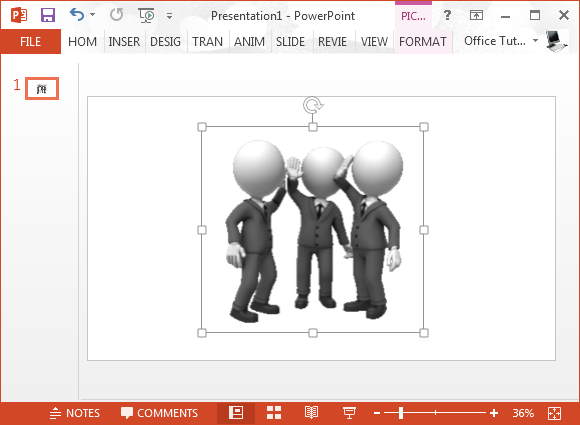The image size is (580, 425).
Task: Select Normal view button in status bar
Action: pos(236,412)
